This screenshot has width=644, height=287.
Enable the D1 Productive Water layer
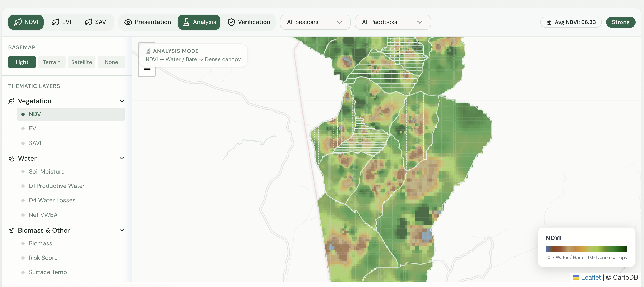(71, 186)
